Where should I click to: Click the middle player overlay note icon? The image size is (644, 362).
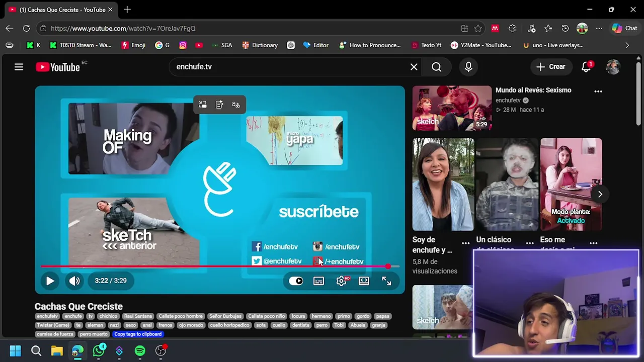[219, 105]
